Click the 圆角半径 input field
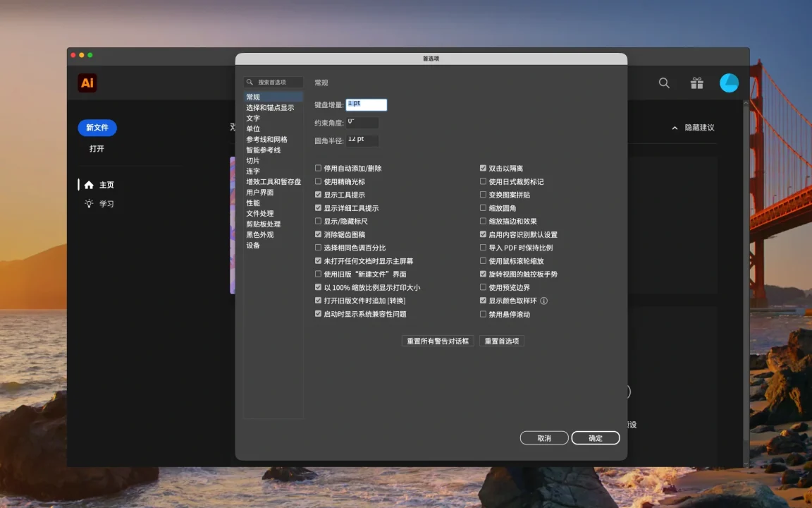Screen dimensions: 812x508 click(x=362, y=140)
